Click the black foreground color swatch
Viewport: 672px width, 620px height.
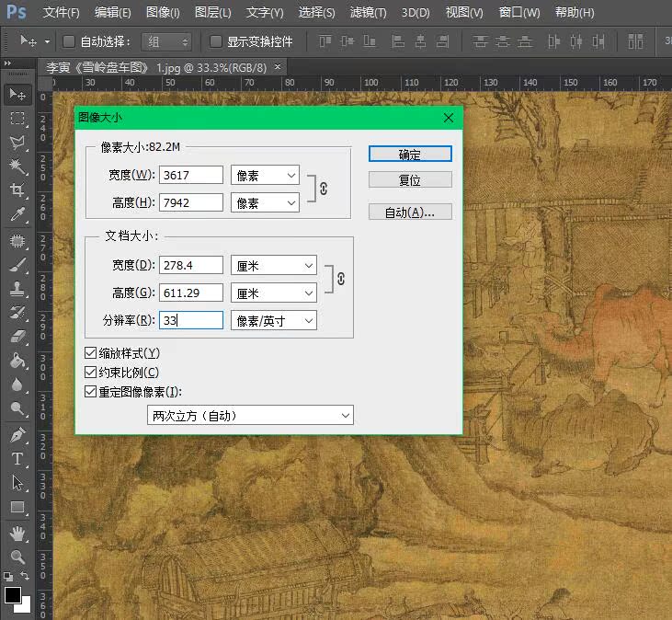(12, 596)
